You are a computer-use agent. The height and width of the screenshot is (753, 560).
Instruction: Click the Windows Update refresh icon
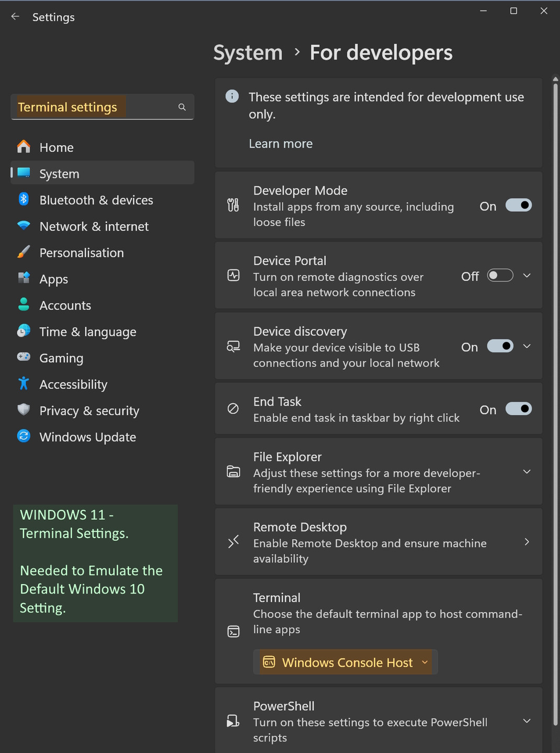pos(24,436)
